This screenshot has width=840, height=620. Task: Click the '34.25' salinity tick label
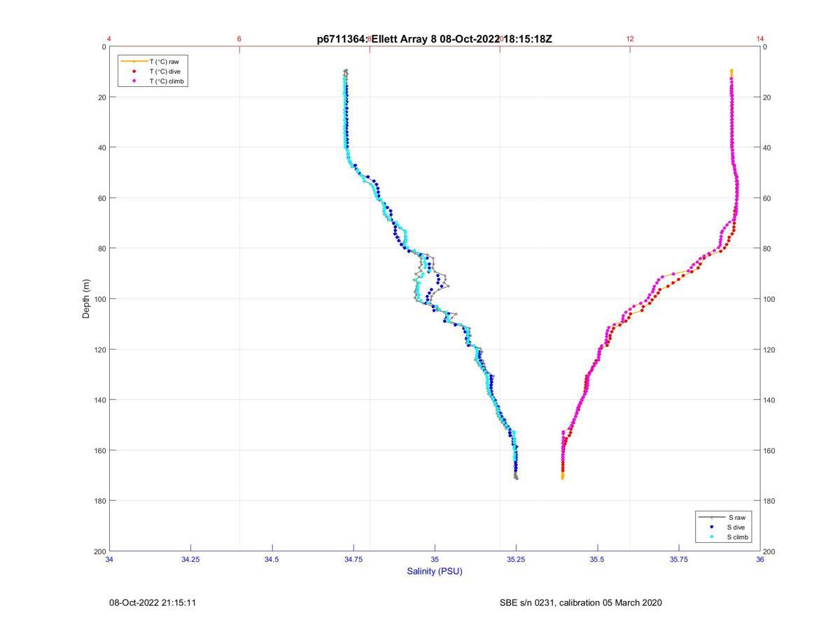point(191,559)
